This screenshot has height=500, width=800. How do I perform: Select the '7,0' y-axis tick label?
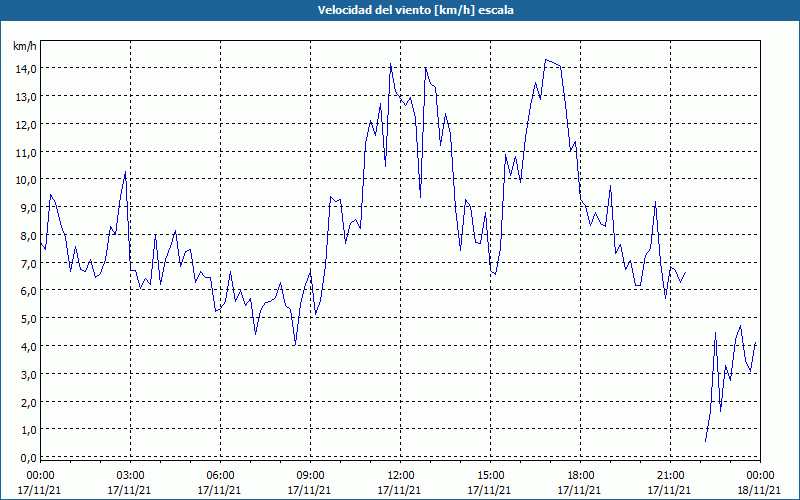(x=27, y=263)
